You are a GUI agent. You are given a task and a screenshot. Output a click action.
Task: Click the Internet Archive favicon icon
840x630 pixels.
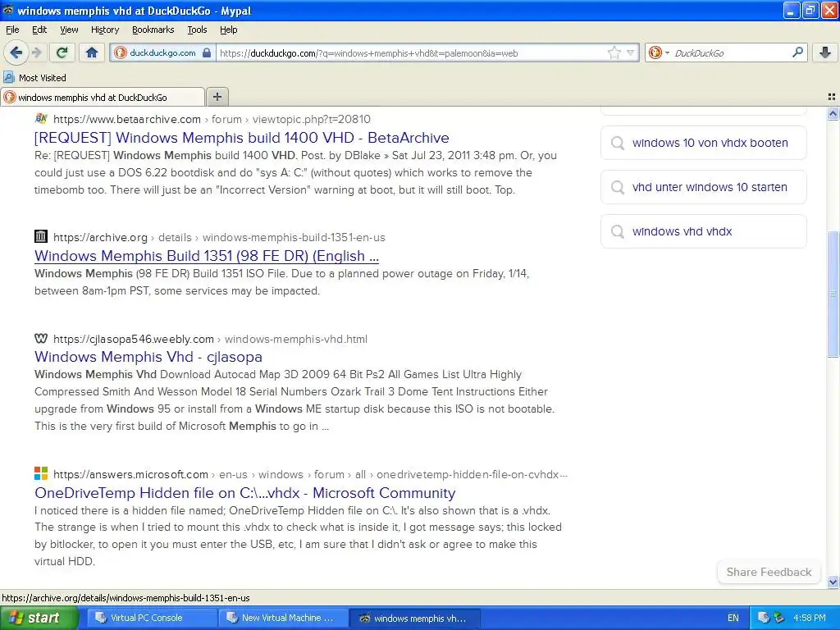click(41, 236)
